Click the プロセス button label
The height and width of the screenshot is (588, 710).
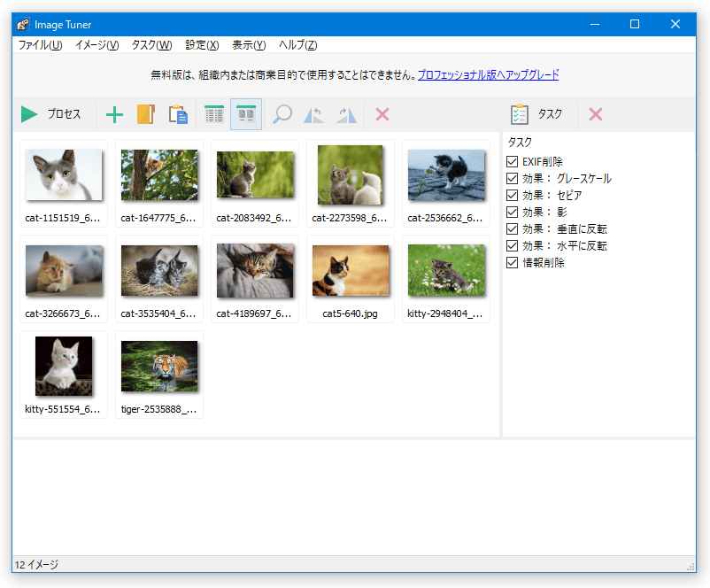point(65,114)
